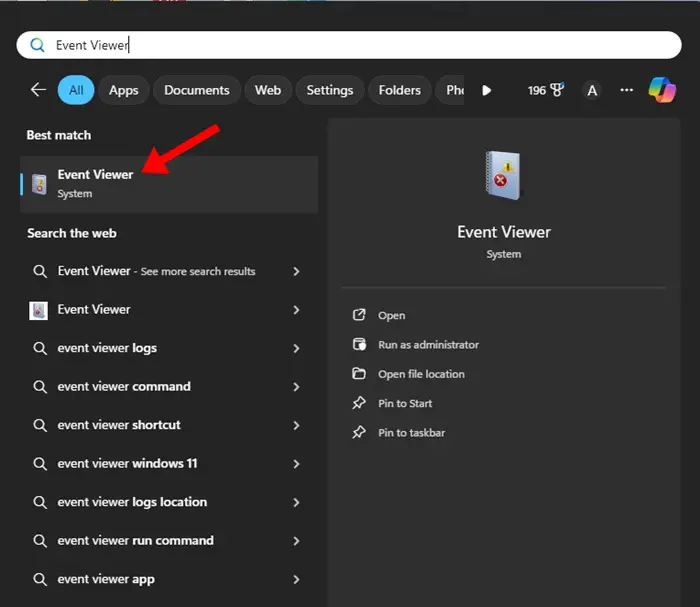Click the Open icon in the action list
Image resolution: width=700 pixels, height=607 pixels.
[359, 315]
